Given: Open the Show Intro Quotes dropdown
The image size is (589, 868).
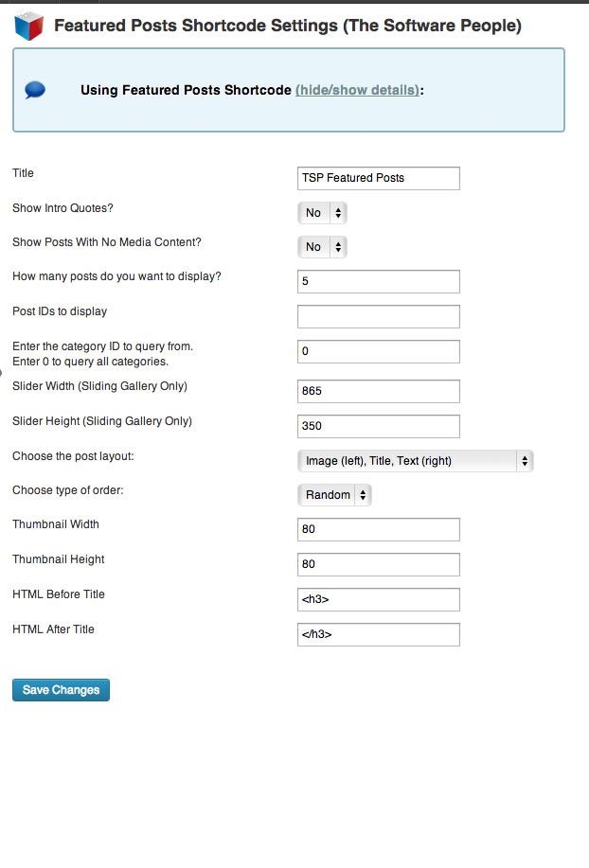Looking at the screenshot, I should pos(322,213).
